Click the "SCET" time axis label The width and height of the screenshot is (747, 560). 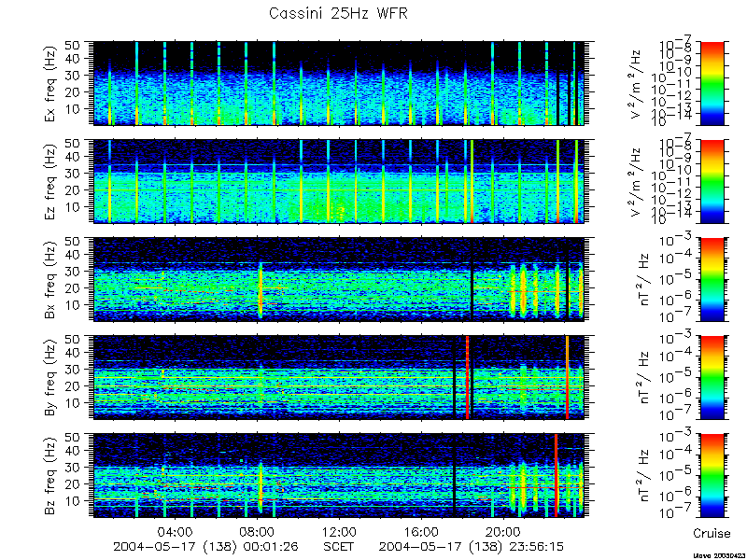[339, 546]
